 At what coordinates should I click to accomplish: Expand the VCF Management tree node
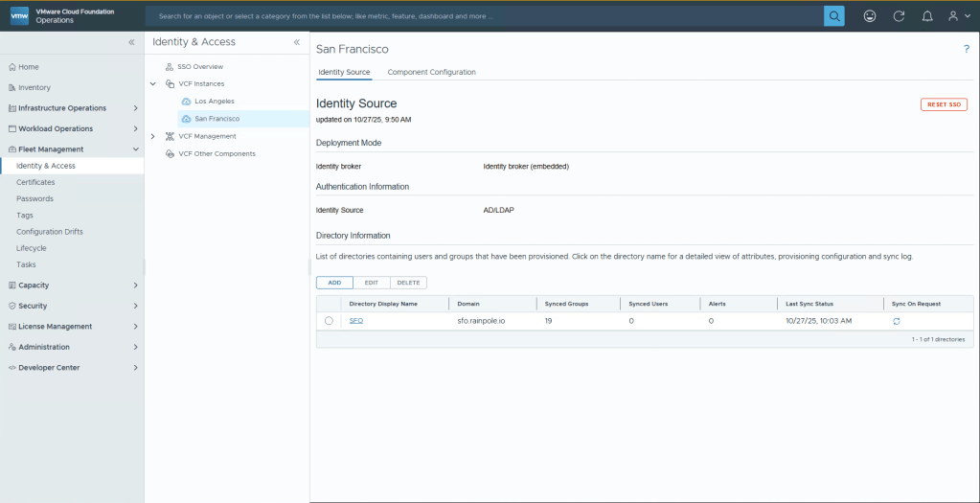pos(153,136)
